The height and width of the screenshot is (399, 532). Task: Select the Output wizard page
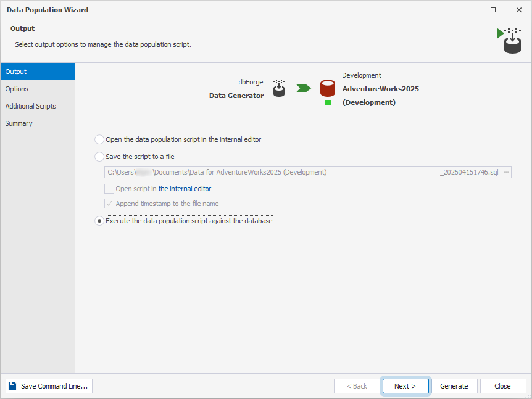[37, 72]
